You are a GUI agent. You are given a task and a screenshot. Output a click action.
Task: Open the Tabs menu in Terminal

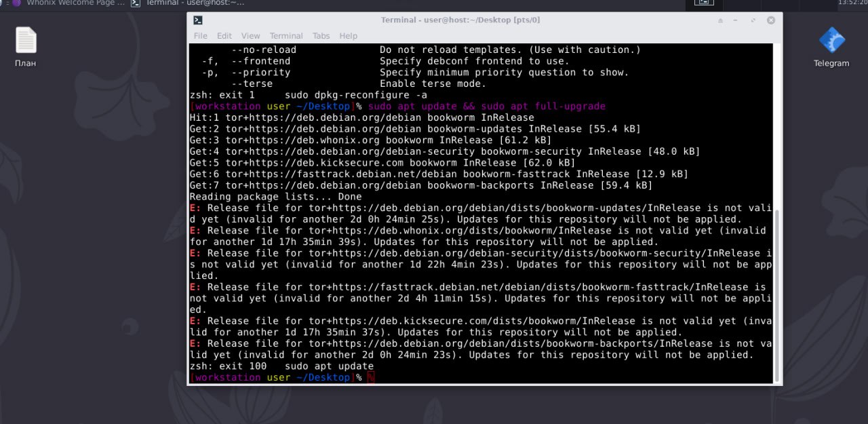coord(321,36)
